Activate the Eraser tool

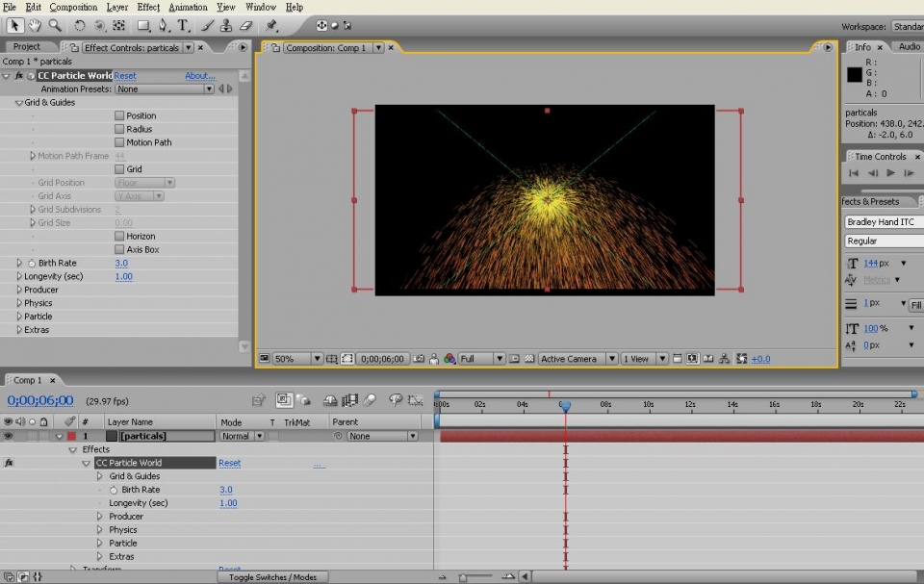(245, 25)
